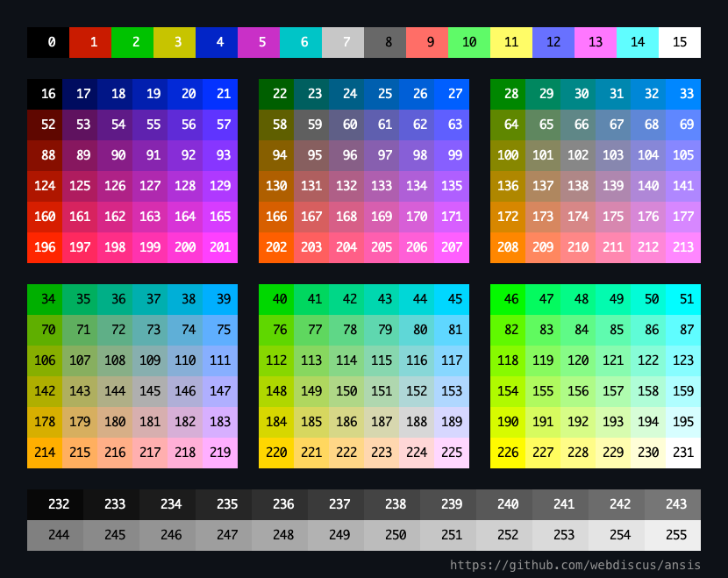Select magenta swatch 201
Image resolution: width=728 pixels, height=578 pixels.
click(220, 247)
